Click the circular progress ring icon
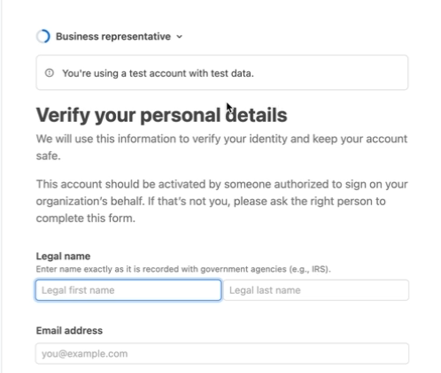441x373 pixels. [43, 36]
